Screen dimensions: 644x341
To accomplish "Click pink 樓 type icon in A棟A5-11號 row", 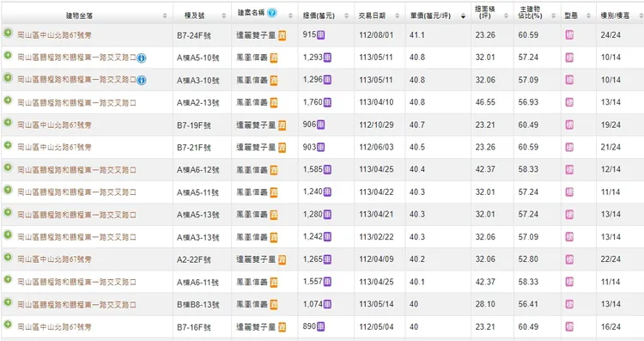I will [x=569, y=192].
